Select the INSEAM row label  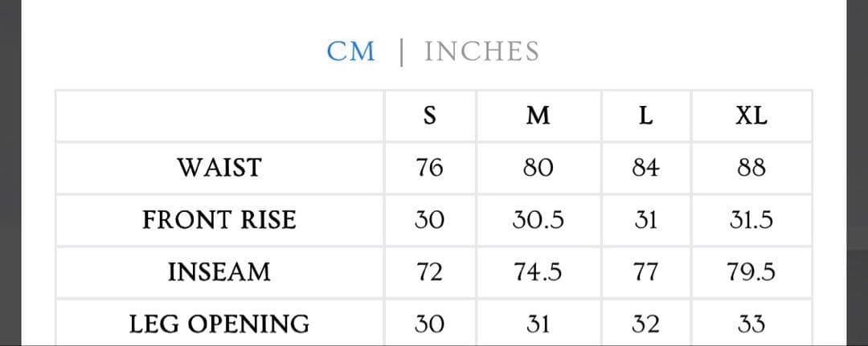pyautogui.click(x=219, y=272)
